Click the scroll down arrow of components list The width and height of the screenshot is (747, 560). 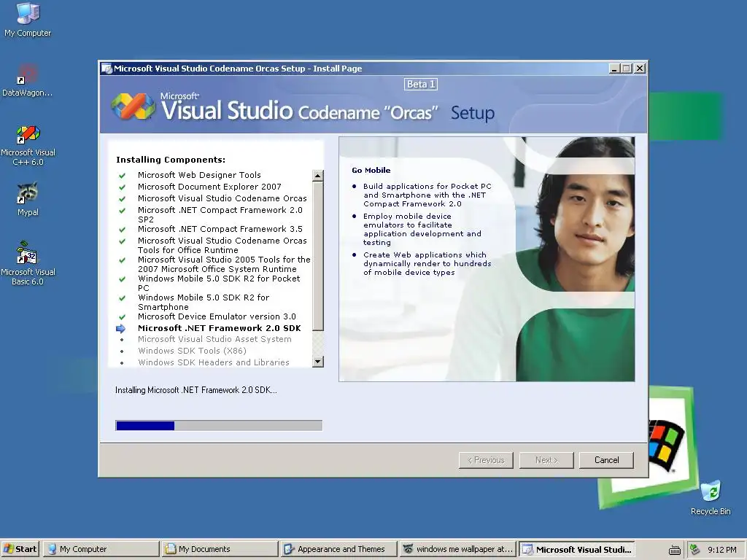[318, 362]
